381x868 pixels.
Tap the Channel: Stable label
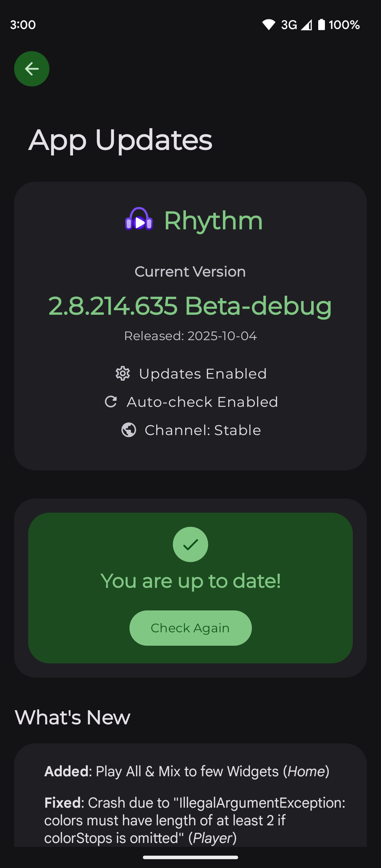(203, 430)
